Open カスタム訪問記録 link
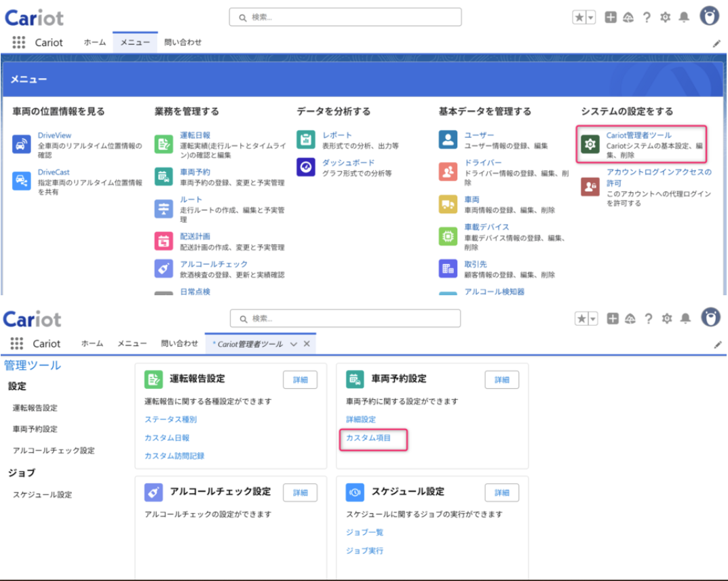 (174, 456)
